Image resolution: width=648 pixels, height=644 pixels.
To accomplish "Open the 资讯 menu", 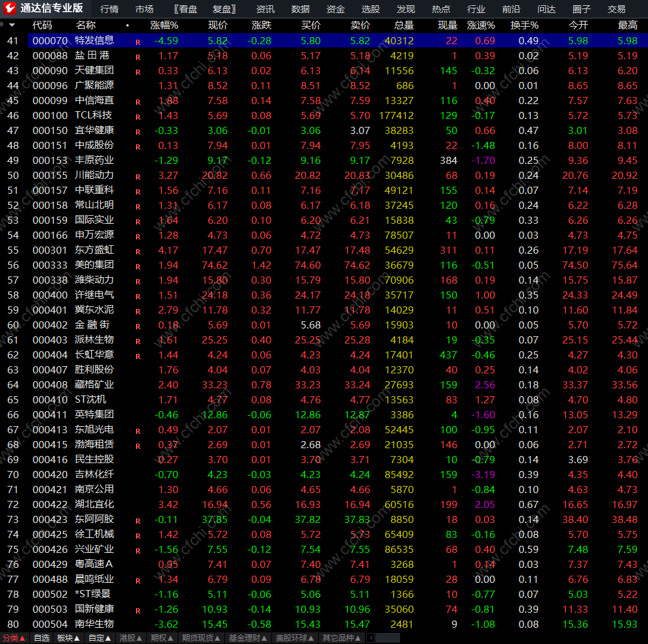I will 265,9.
